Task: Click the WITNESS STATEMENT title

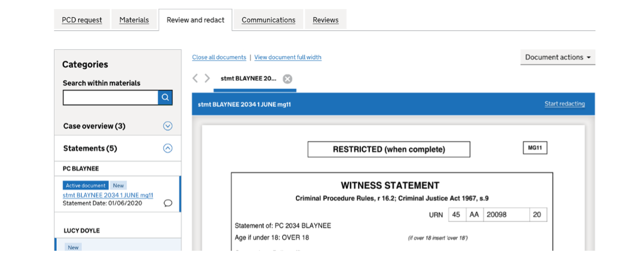Action: pyautogui.click(x=390, y=185)
